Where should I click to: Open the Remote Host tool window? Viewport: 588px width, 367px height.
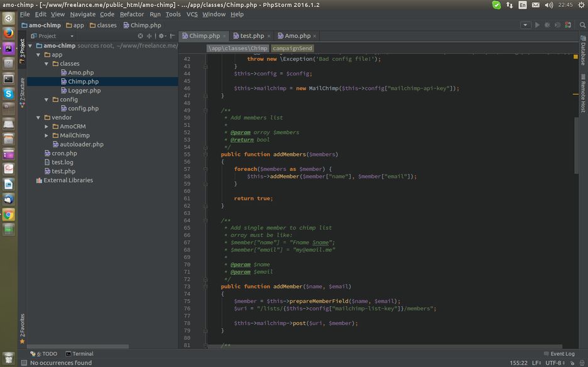coord(583,93)
